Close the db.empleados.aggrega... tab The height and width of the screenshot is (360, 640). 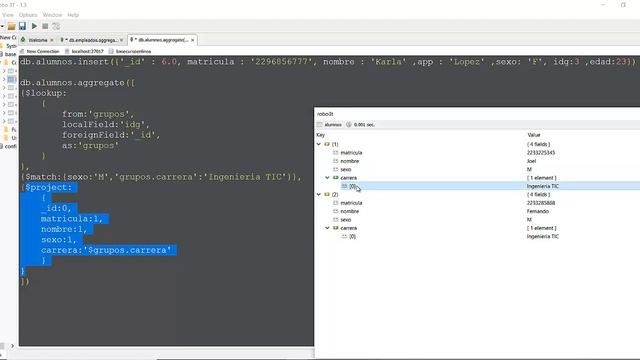click(x=121, y=40)
